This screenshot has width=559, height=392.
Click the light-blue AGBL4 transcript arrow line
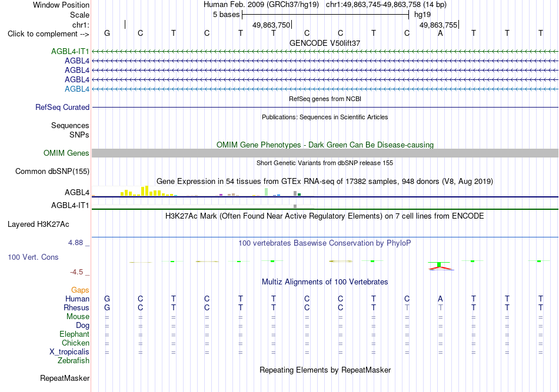tap(325, 89)
